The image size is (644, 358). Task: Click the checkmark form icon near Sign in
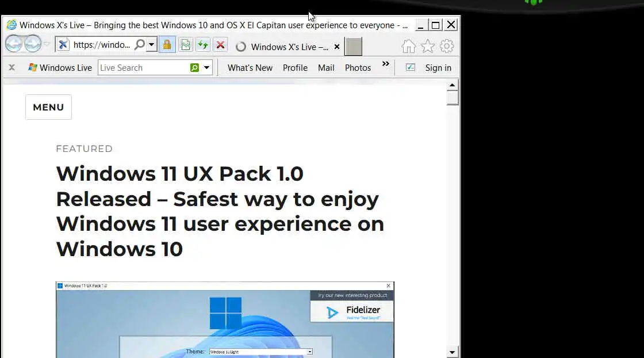point(411,67)
